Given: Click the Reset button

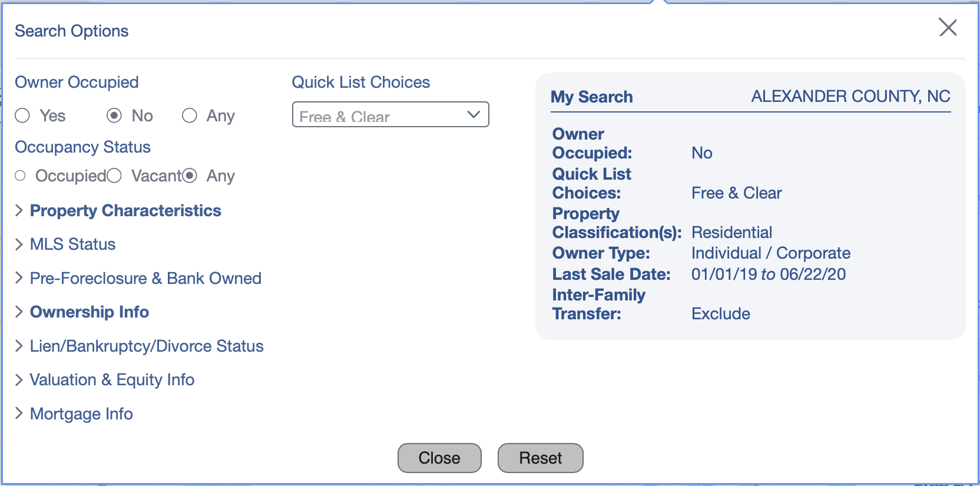Looking at the screenshot, I should point(541,458).
